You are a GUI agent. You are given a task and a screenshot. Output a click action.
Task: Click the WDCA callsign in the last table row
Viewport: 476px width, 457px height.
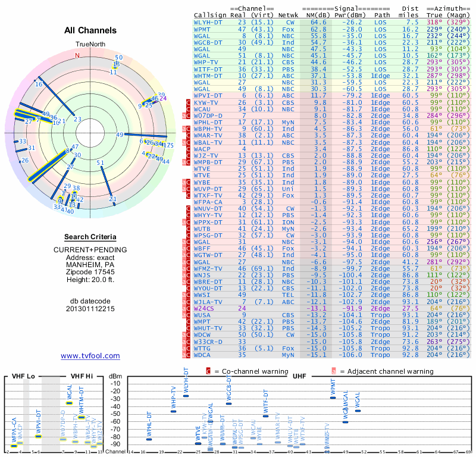202,355
